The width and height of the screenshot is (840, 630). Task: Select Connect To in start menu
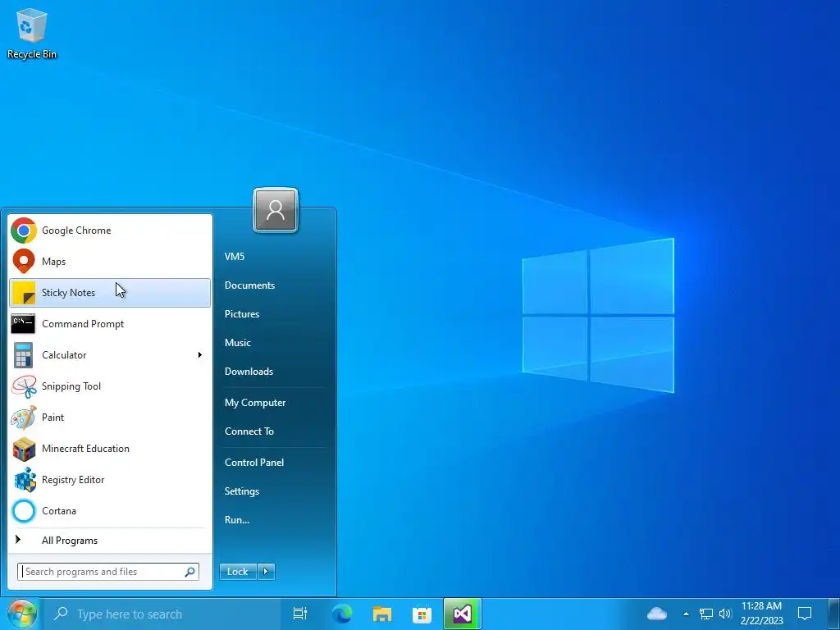coord(249,431)
